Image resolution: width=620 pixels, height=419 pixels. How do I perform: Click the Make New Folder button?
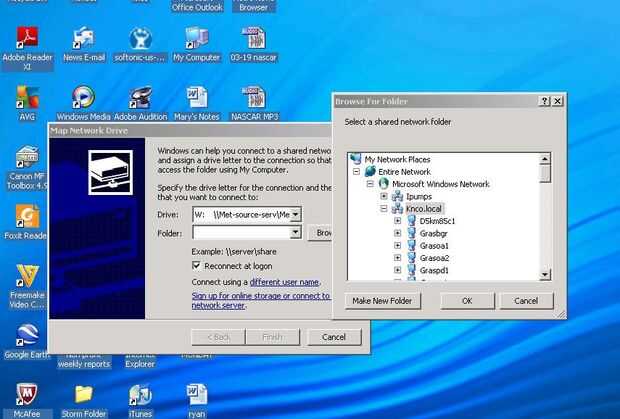(x=382, y=301)
